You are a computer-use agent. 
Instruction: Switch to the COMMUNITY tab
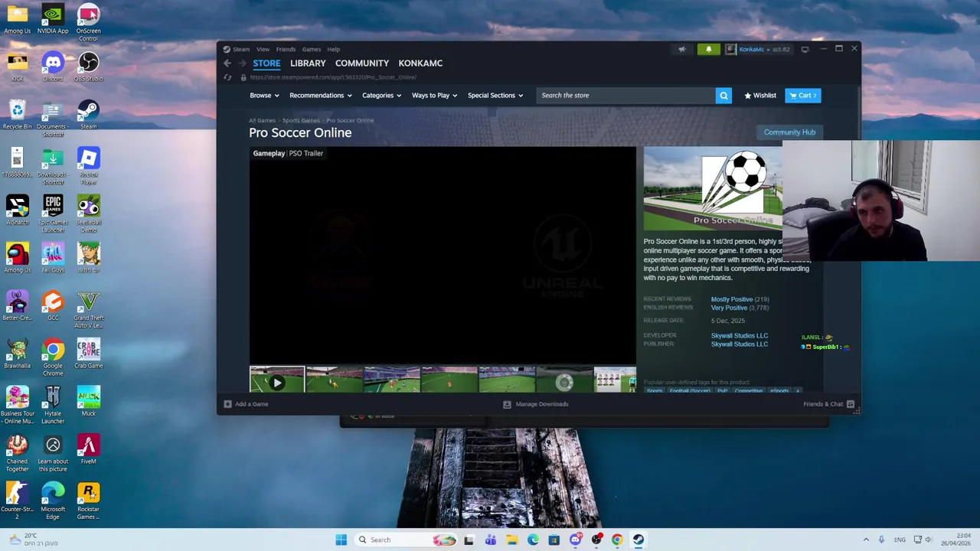tap(362, 64)
